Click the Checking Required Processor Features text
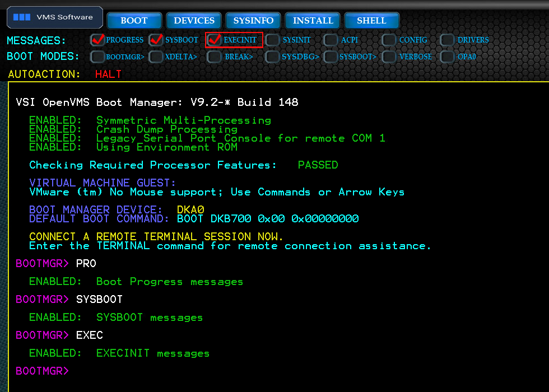The image size is (549, 392). click(x=153, y=165)
